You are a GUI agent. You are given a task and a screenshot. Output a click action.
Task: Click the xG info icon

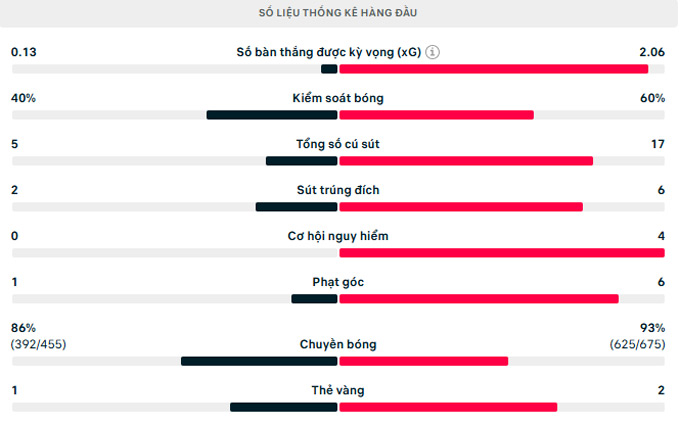coord(432,52)
